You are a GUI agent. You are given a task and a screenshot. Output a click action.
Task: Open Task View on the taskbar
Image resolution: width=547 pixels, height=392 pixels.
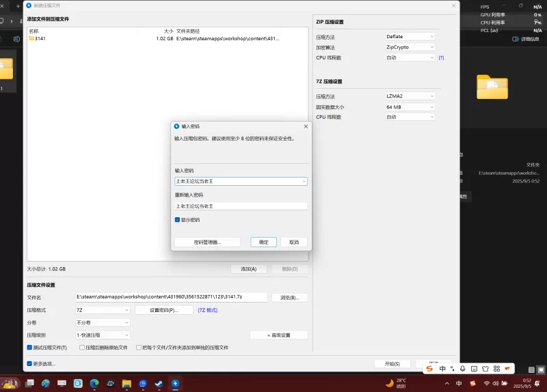[29, 384]
